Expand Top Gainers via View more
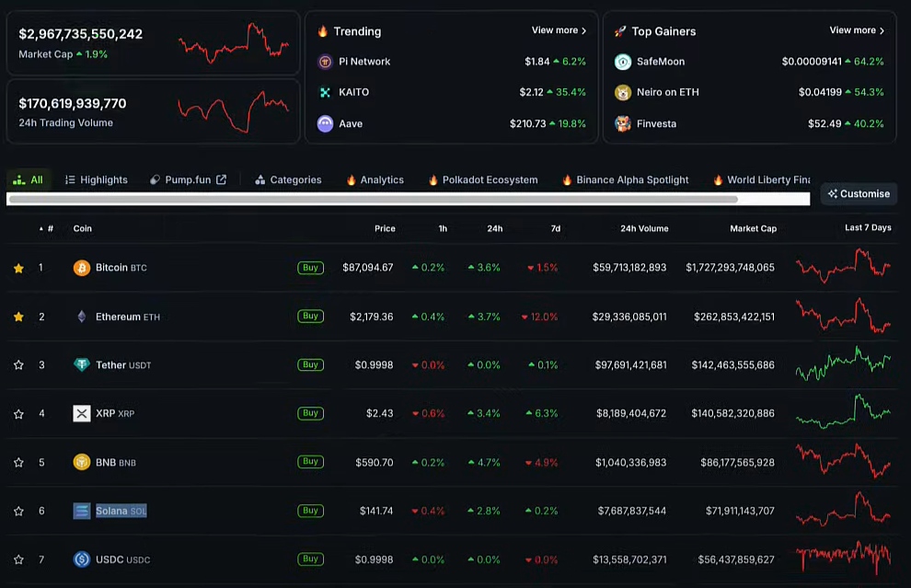This screenshot has height=588, width=911. click(857, 30)
